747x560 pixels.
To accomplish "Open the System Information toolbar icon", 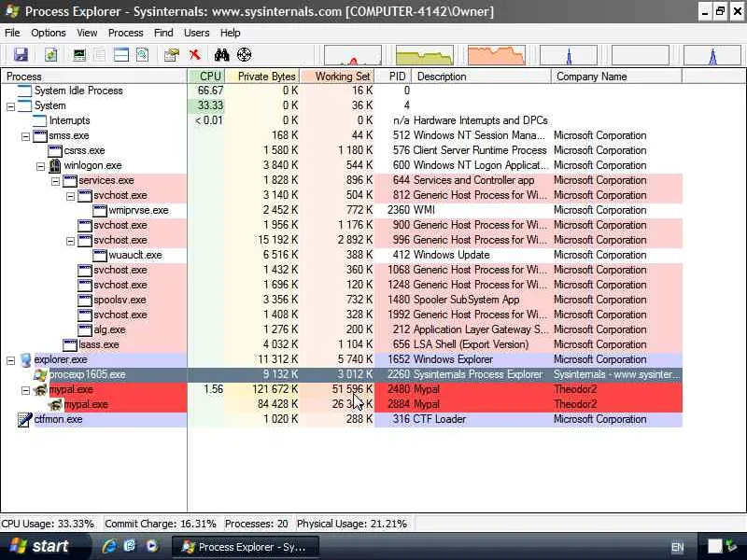I will click(79, 55).
